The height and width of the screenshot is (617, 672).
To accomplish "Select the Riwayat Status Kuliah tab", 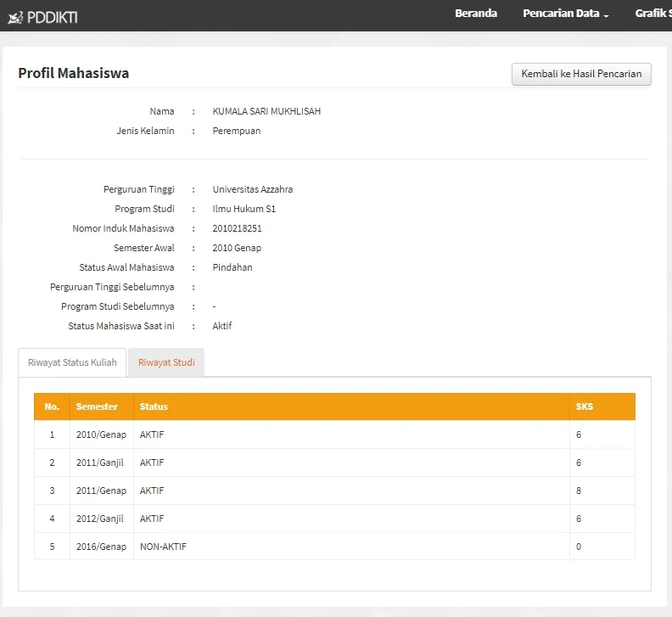I will 72,362.
